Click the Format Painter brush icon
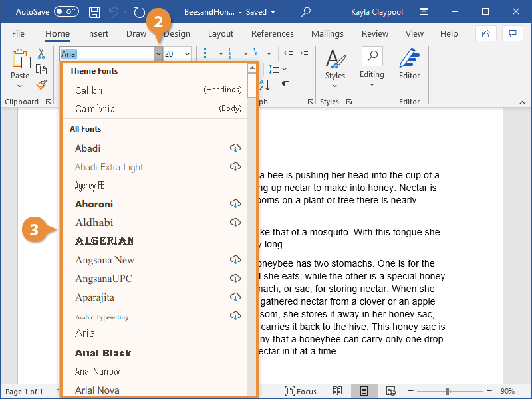 coord(41,85)
